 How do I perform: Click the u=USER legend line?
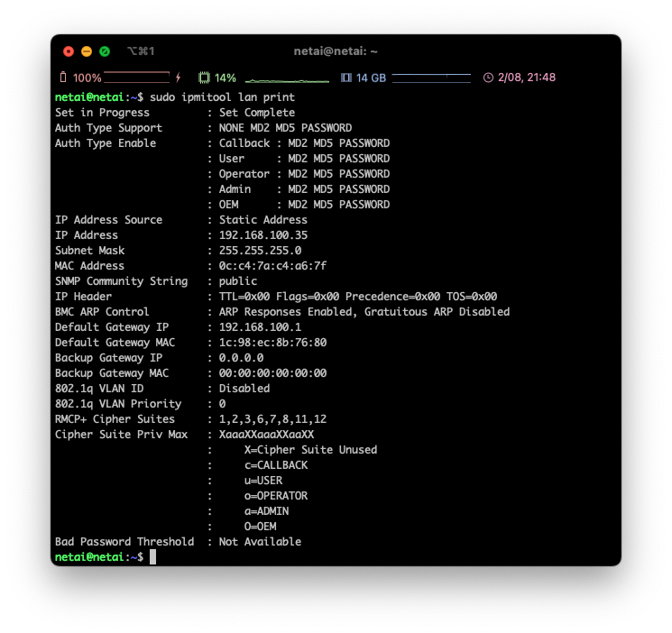point(263,481)
